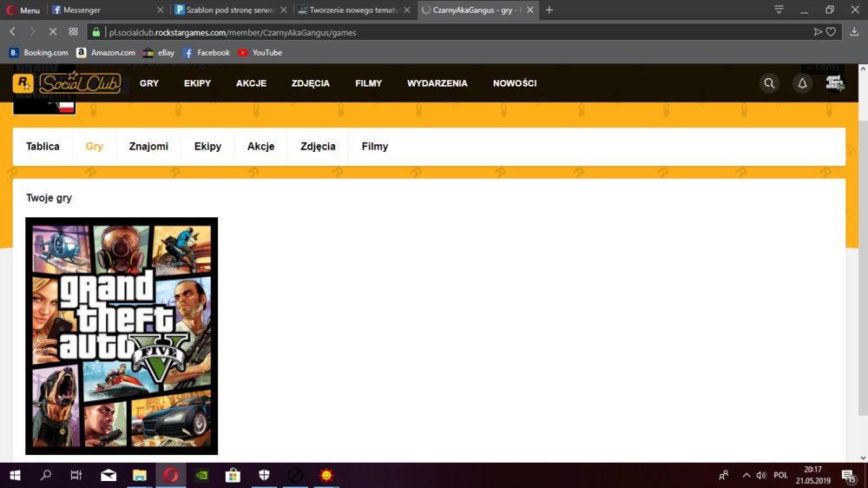The image size is (868, 488).
Task: Click the address bar URL
Action: click(x=233, y=33)
